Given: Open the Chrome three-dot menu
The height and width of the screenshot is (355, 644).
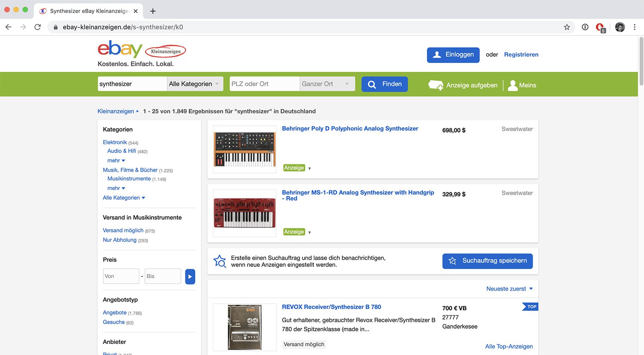Looking at the screenshot, I should coord(634,27).
